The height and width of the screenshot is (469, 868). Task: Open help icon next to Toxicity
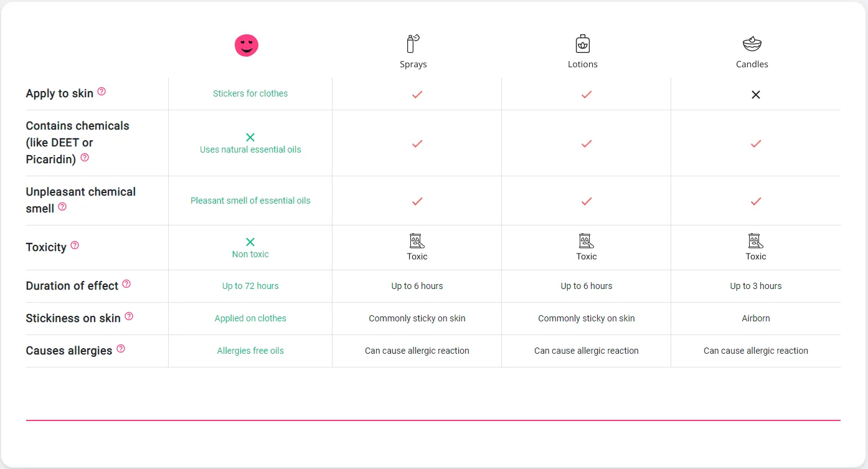(x=75, y=245)
